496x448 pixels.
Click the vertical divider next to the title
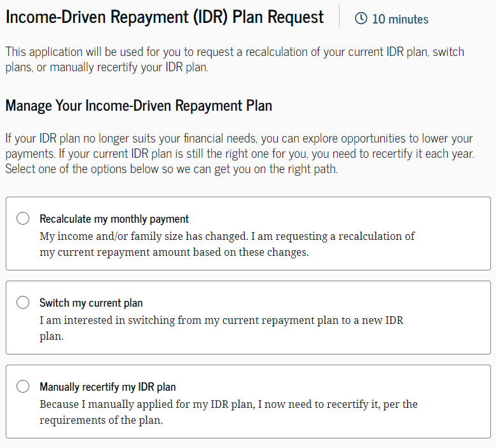[x=339, y=17]
